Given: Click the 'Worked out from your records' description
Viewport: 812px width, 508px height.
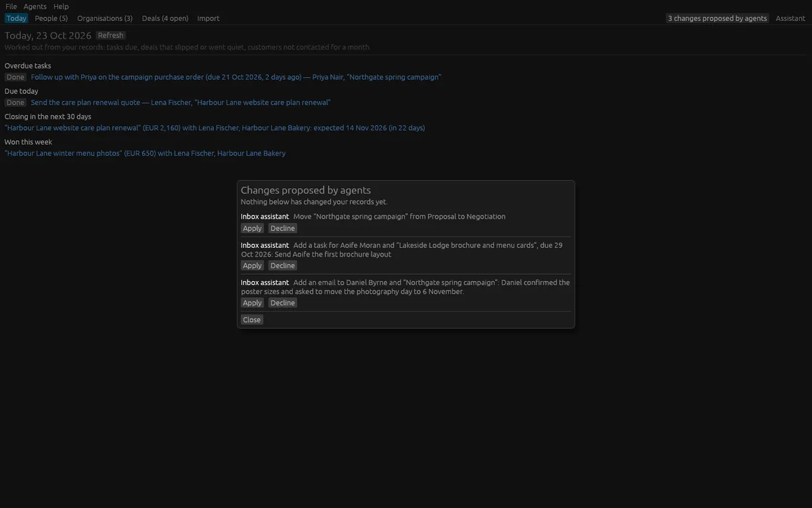Looking at the screenshot, I should click(187, 47).
